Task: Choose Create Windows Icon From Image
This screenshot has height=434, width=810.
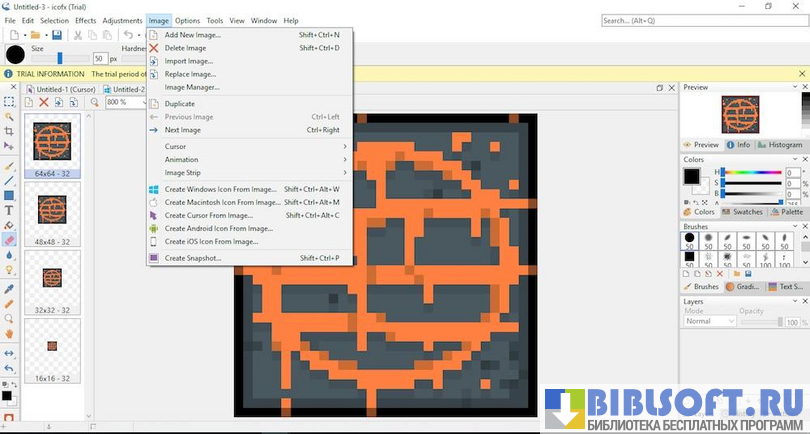Action: pyautogui.click(x=220, y=189)
